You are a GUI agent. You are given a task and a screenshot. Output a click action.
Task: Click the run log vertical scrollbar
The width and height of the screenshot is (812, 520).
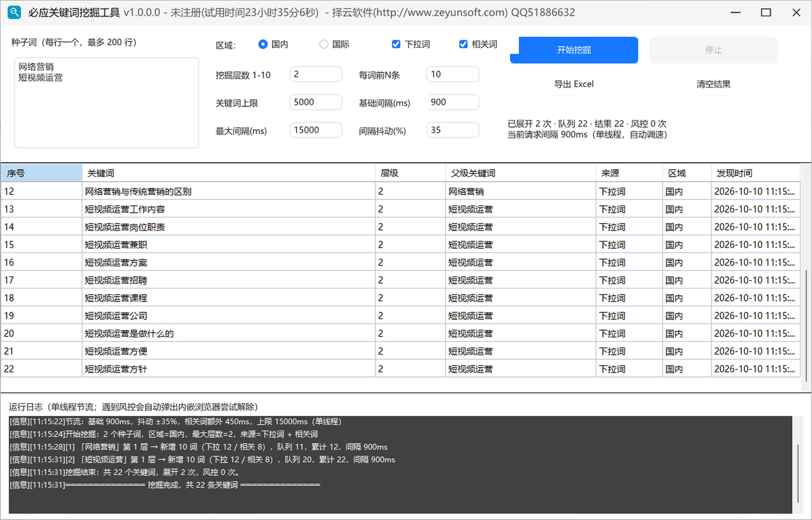798,473
